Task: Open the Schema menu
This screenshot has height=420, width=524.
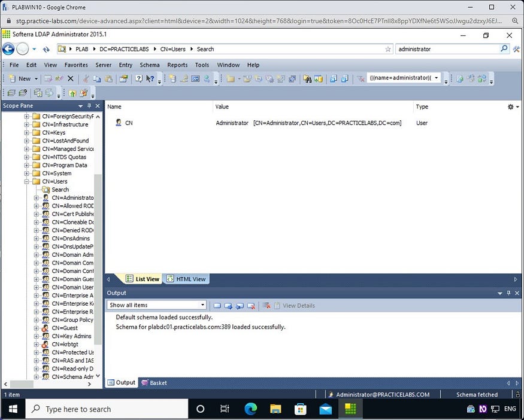Action: [x=149, y=65]
